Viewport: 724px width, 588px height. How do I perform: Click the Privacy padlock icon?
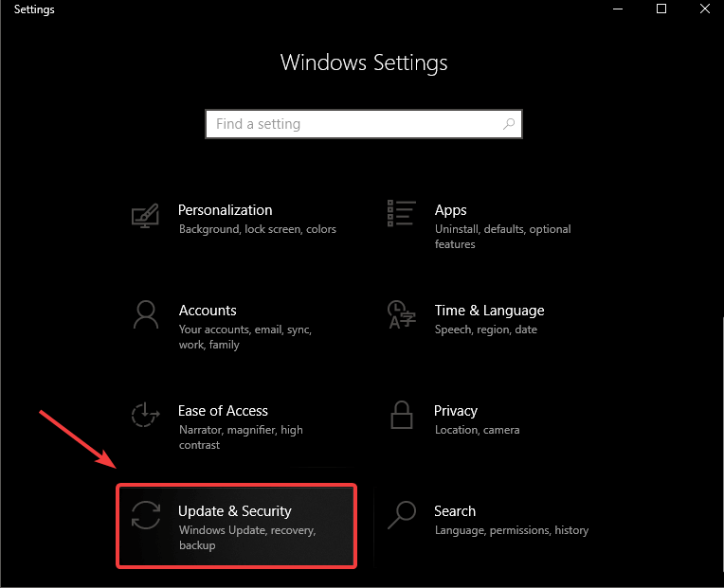402,415
